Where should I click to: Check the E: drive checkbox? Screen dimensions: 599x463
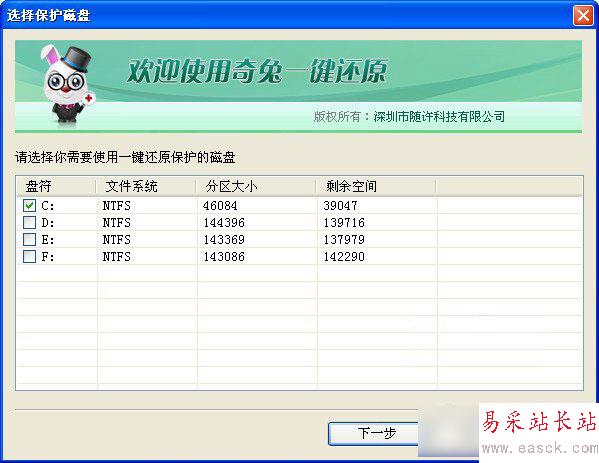(29, 240)
